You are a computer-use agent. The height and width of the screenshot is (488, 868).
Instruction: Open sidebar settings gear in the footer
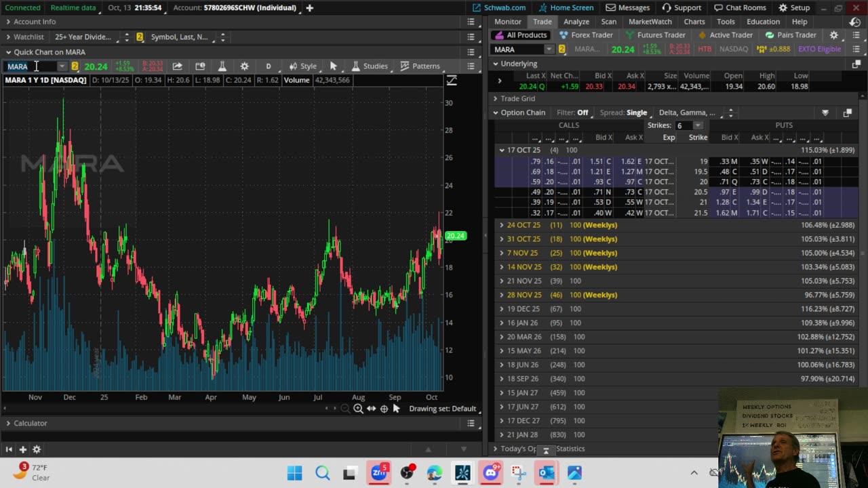pyautogui.click(x=37, y=449)
